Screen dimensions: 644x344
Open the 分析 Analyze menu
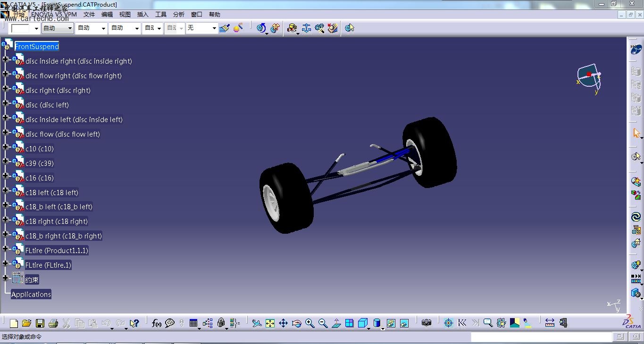pyautogui.click(x=179, y=15)
